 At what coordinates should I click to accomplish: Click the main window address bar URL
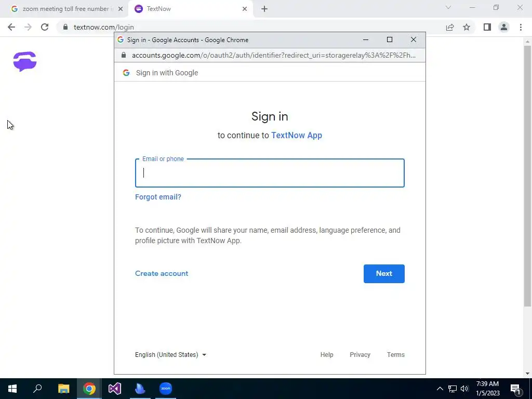104,27
